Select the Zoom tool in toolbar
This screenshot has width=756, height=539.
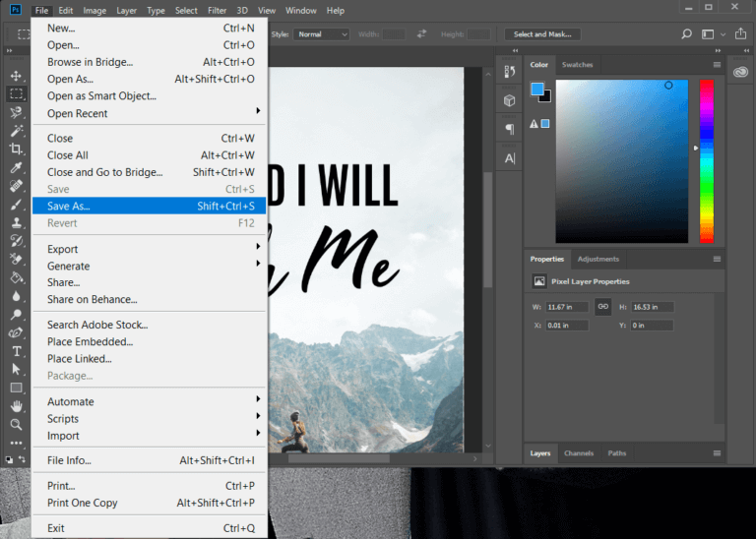click(x=16, y=424)
